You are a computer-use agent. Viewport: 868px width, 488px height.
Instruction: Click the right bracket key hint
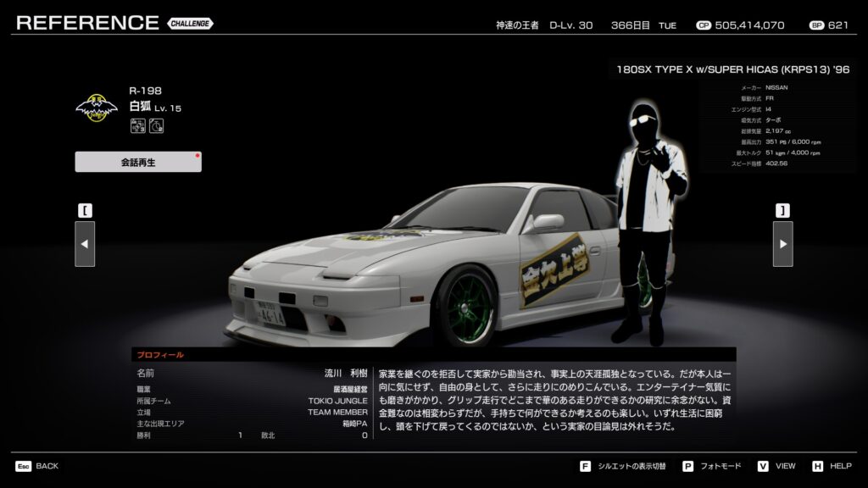click(782, 210)
